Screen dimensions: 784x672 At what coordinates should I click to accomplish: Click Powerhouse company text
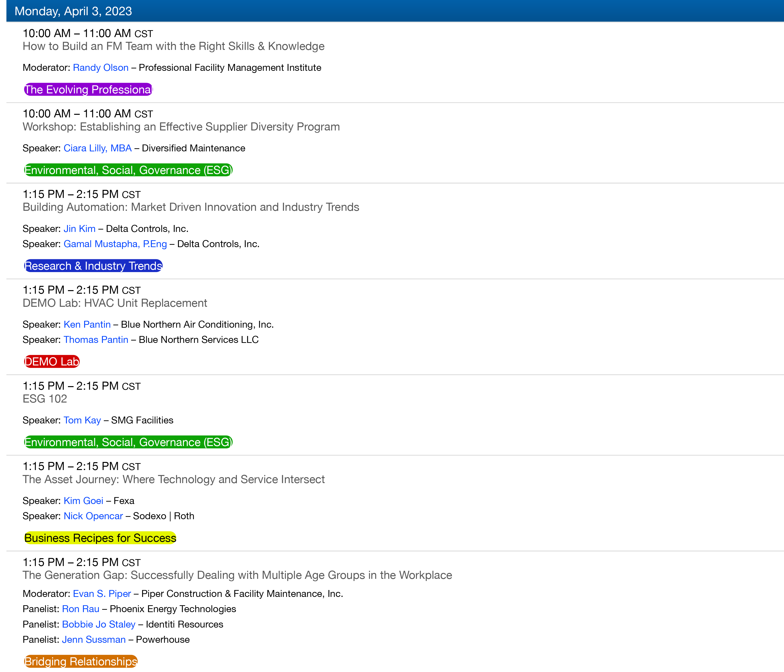[x=163, y=639]
